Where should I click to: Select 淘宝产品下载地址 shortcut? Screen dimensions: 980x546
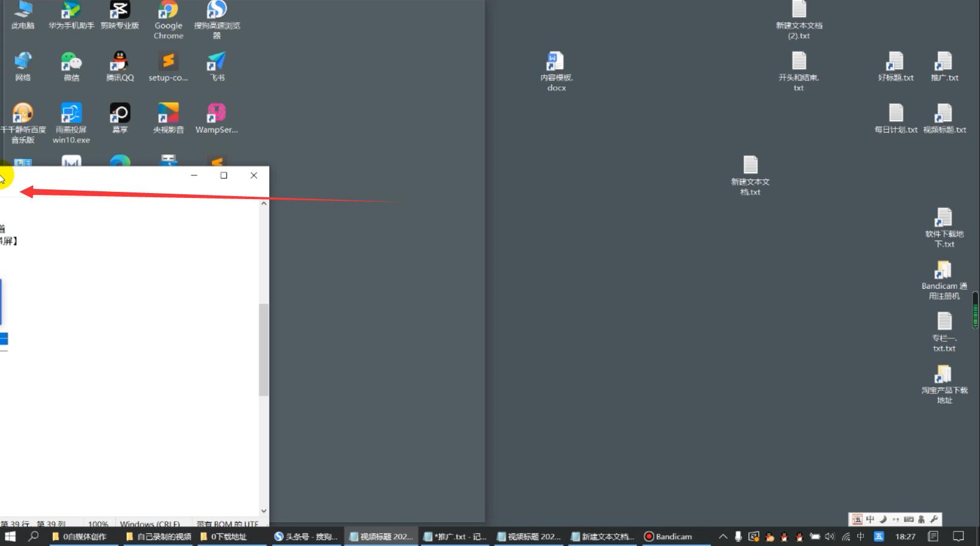944,384
